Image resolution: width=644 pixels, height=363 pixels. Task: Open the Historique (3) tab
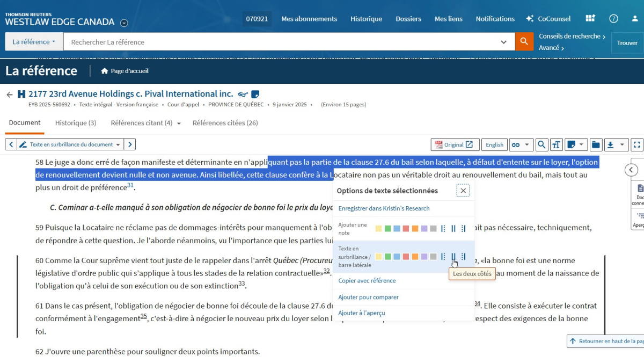pyautogui.click(x=76, y=123)
